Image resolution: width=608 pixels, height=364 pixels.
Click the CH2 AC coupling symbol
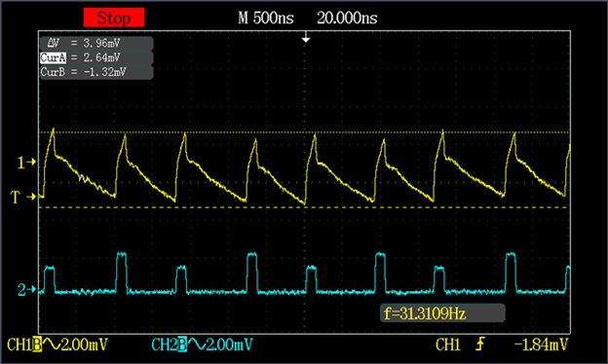pos(196,344)
